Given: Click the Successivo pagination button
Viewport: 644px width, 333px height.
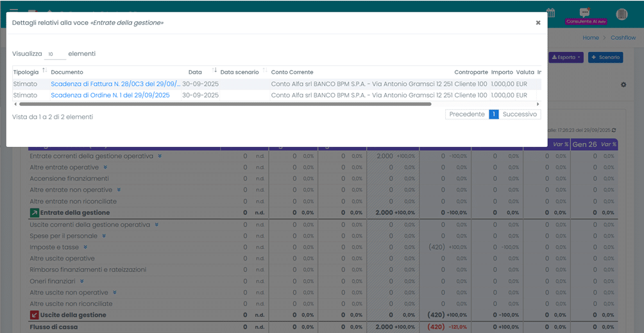Looking at the screenshot, I should point(520,114).
